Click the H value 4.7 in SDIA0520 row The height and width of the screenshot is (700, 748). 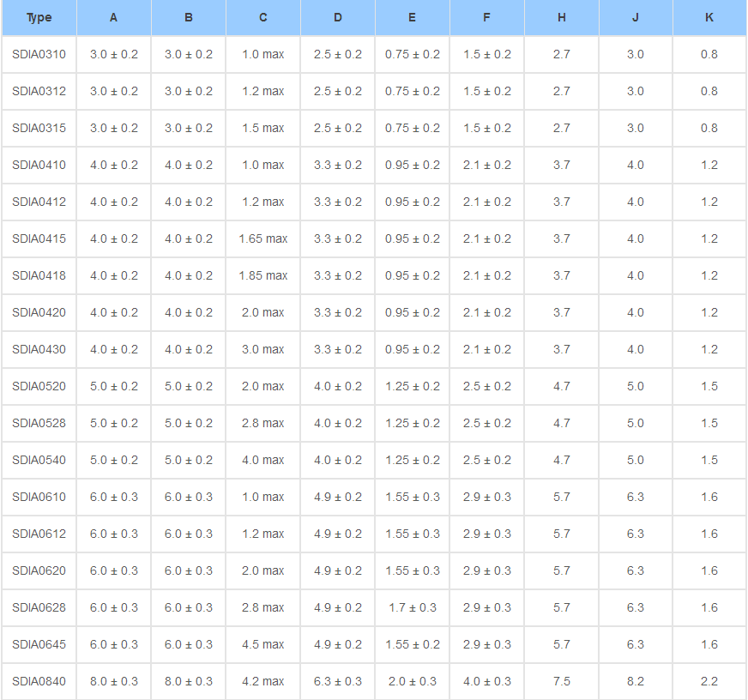coord(562,387)
